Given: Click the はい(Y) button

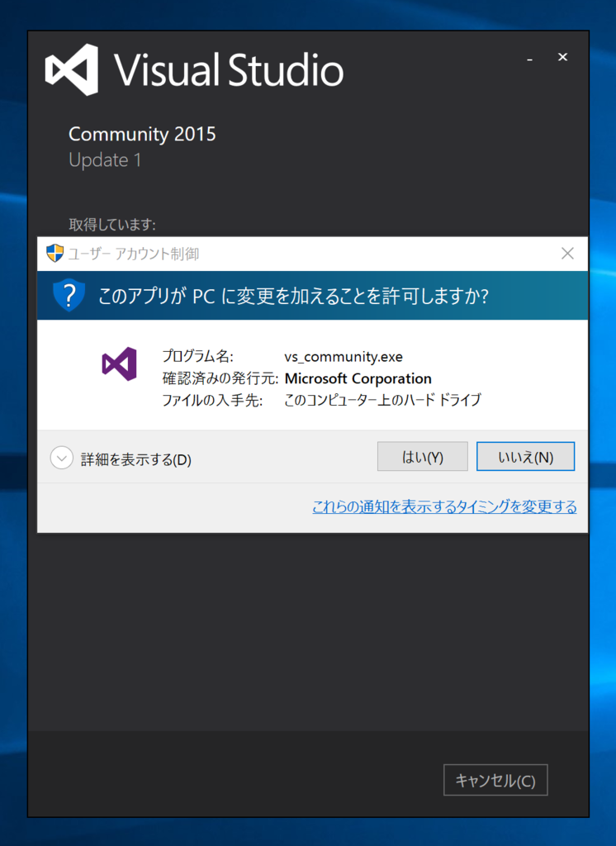Looking at the screenshot, I should tap(422, 456).
